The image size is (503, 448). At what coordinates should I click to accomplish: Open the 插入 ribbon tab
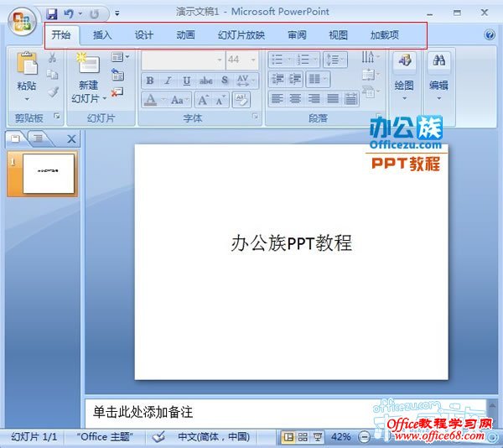pos(102,34)
